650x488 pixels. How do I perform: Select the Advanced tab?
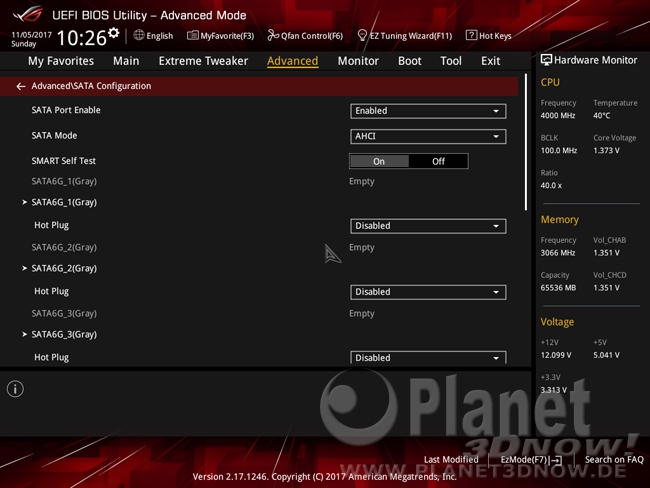[293, 61]
